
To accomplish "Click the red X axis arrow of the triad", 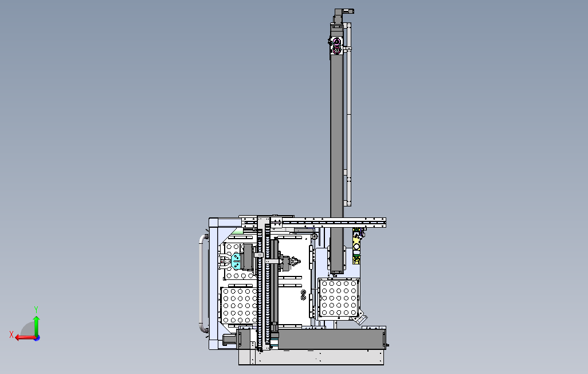I will (x=25, y=338).
